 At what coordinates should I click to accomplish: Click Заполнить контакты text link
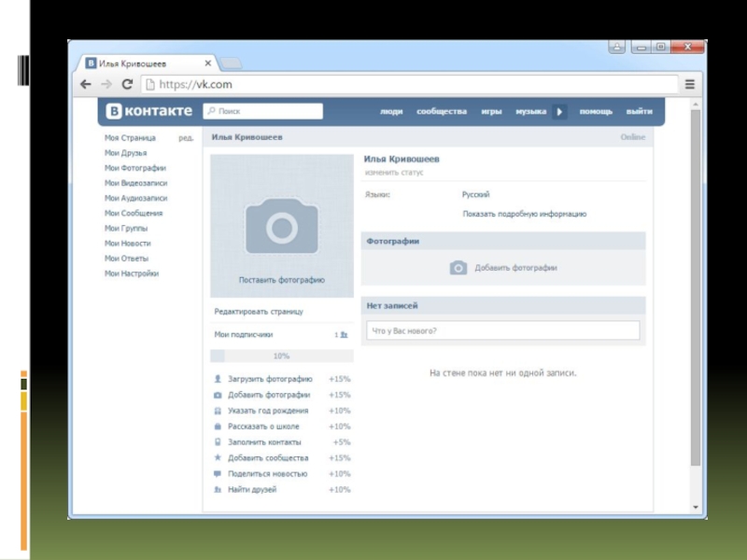pyautogui.click(x=264, y=441)
